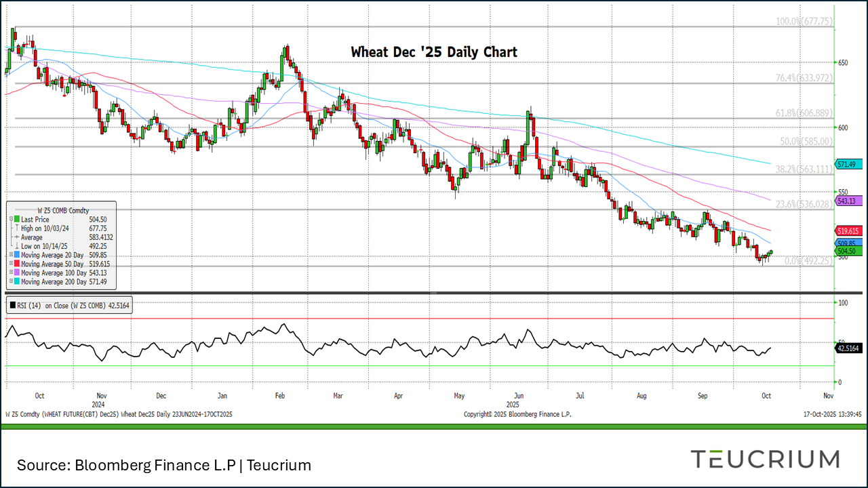868x488 pixels.
Task: Click the Wheat Dec '25 Daily Chart title
Action: pos(433,52)
